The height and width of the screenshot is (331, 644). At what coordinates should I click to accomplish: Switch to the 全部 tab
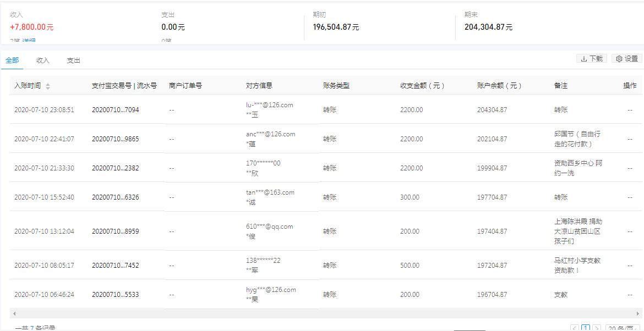coord(12,60)
